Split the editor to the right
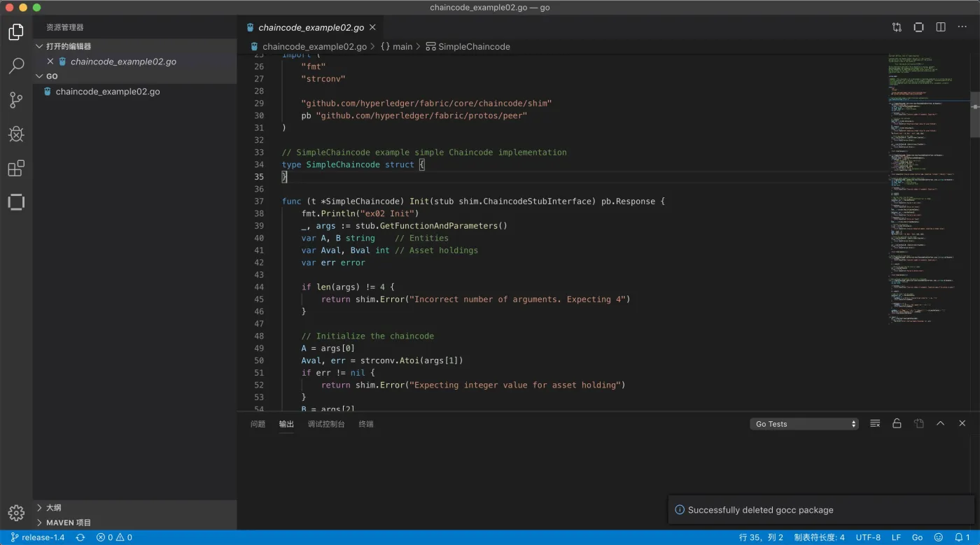980x545 pixels. 941,27
